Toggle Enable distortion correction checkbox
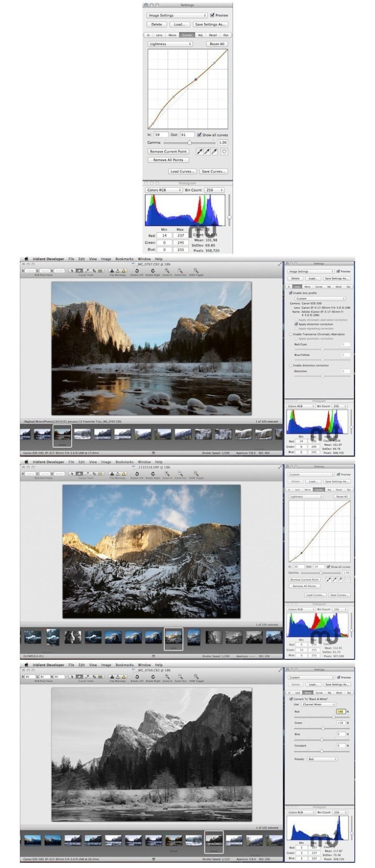The height and width of the screenshot is (868, 375). (291, 366)
